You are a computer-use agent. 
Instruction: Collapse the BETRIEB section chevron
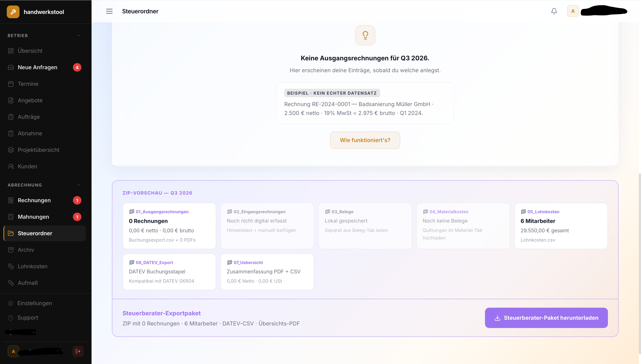pos(79,36)
